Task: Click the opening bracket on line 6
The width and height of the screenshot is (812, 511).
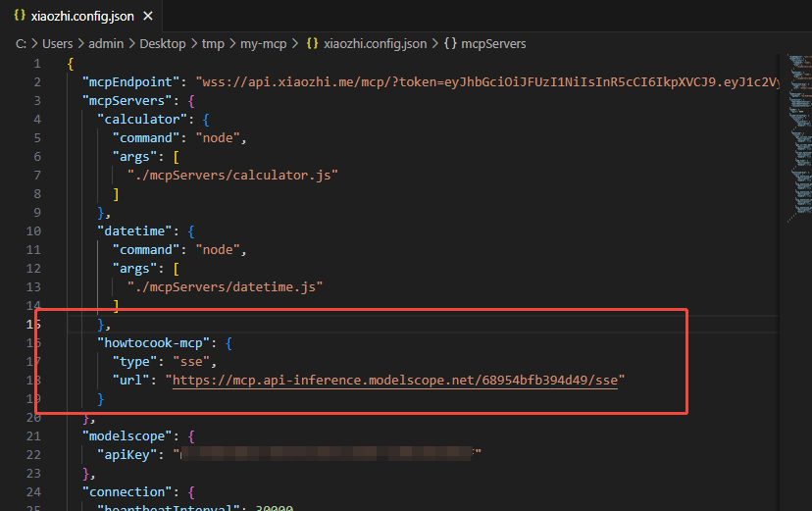Action: [177, 157]
